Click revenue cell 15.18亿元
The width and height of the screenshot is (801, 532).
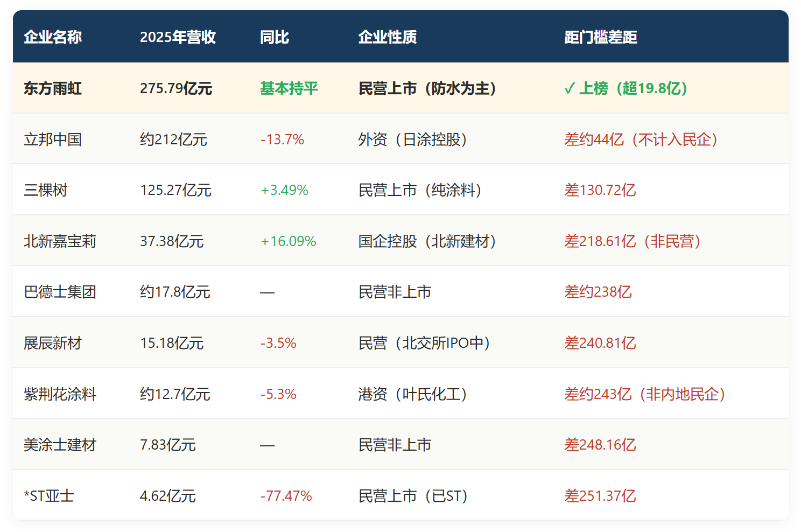172,343
